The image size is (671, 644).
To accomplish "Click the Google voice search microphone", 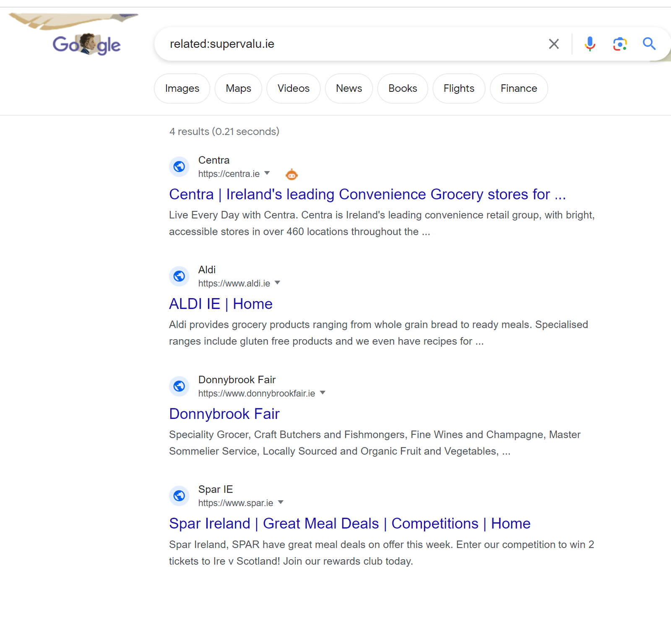I will pos(590,44).
